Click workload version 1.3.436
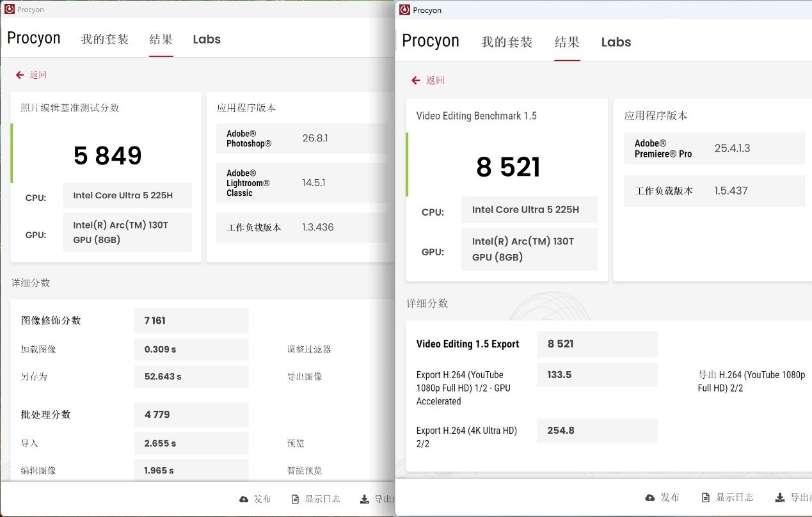812x517 pixels. pyautogui.click(x=318, y=227)
